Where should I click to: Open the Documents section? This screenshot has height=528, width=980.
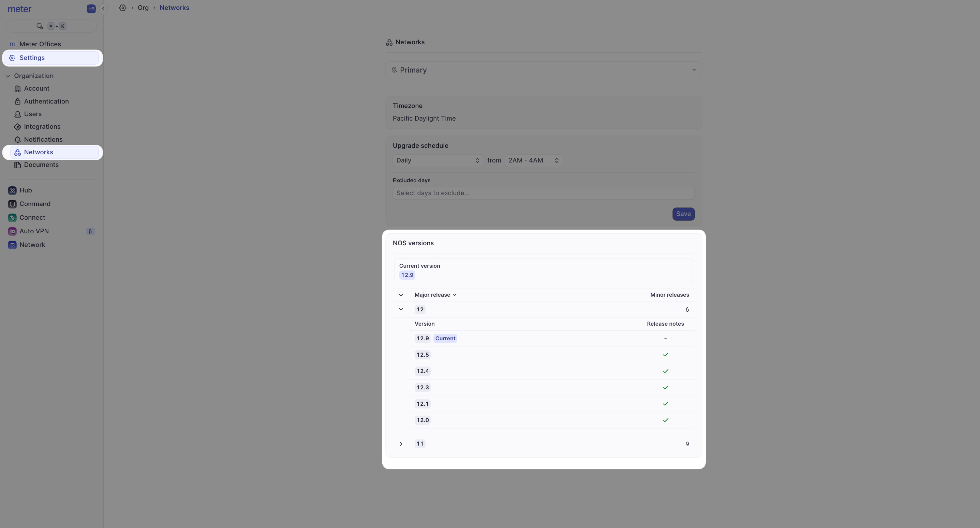(x=41, y=165)
